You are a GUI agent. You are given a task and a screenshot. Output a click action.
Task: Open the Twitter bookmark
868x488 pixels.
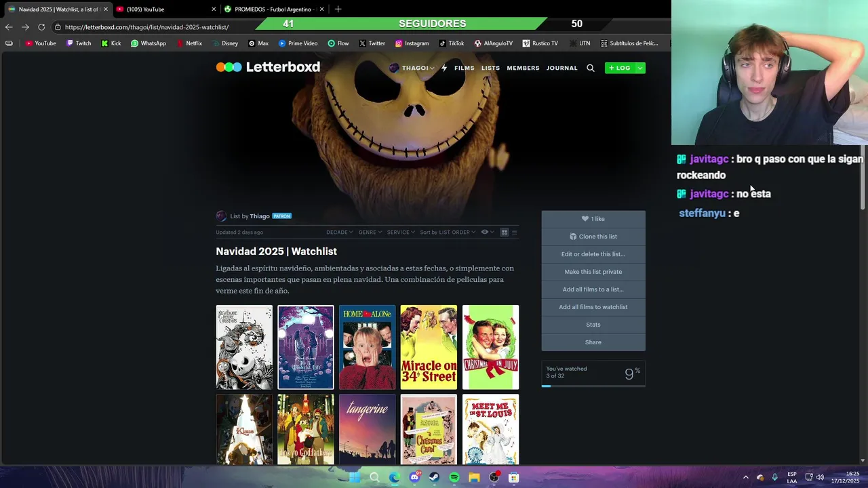[x=372, y=43]
